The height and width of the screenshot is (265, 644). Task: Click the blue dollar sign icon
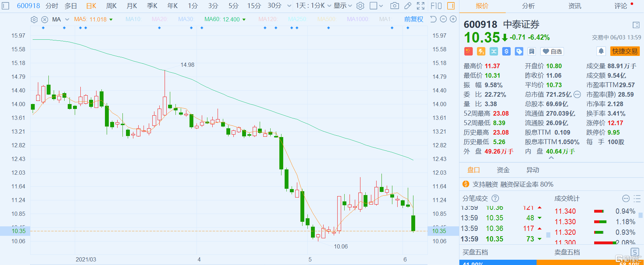click(506, 51)
